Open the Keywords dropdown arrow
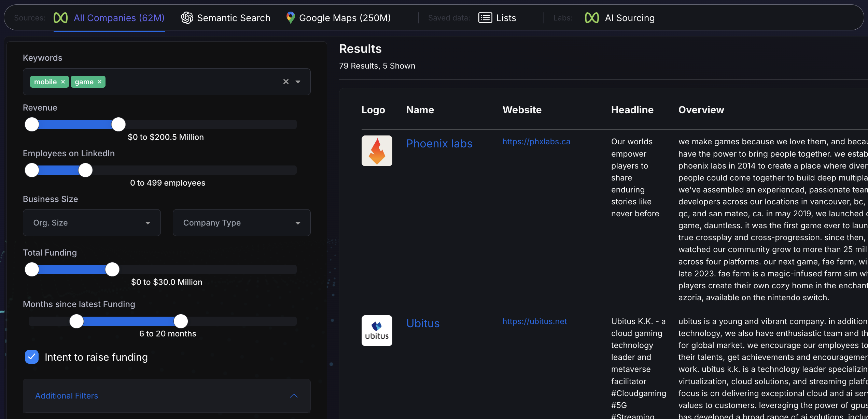The image size is (868, 419). 298,82
